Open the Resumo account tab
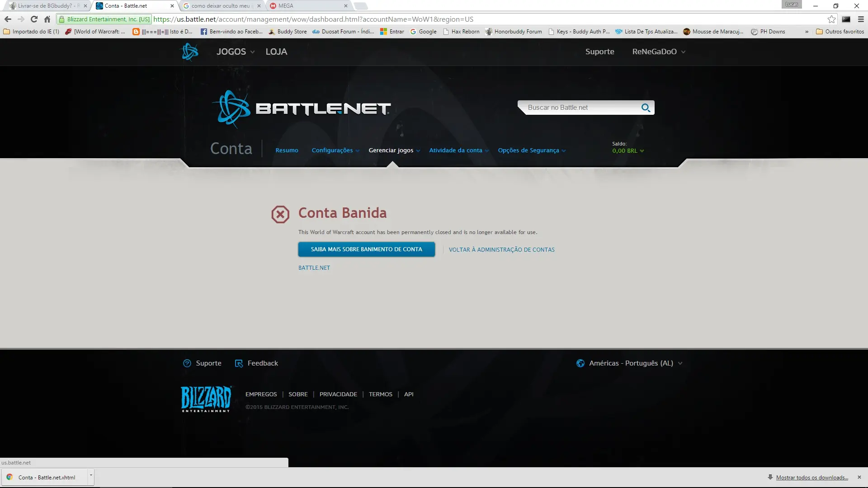This screenshot has height=488, width=868. (x=287, y=150)
